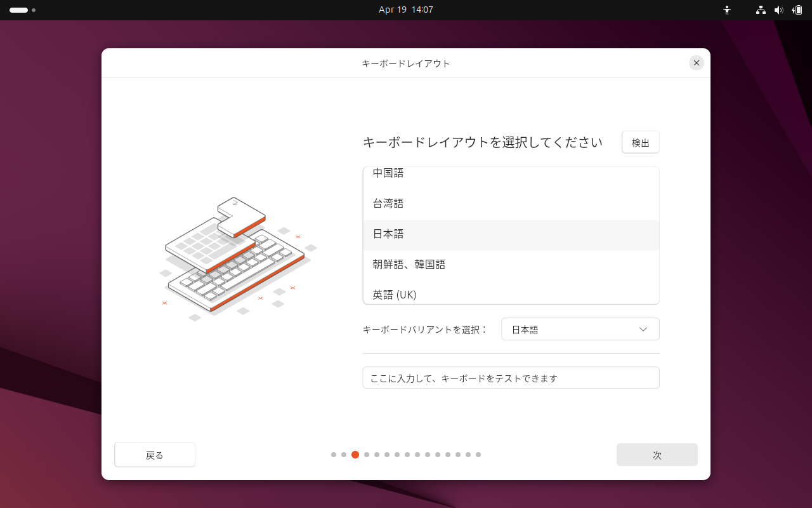This screenshot has width=812, height=508.
Task: Select 中国語 in the layout list
Action: [x=511, y=173]
